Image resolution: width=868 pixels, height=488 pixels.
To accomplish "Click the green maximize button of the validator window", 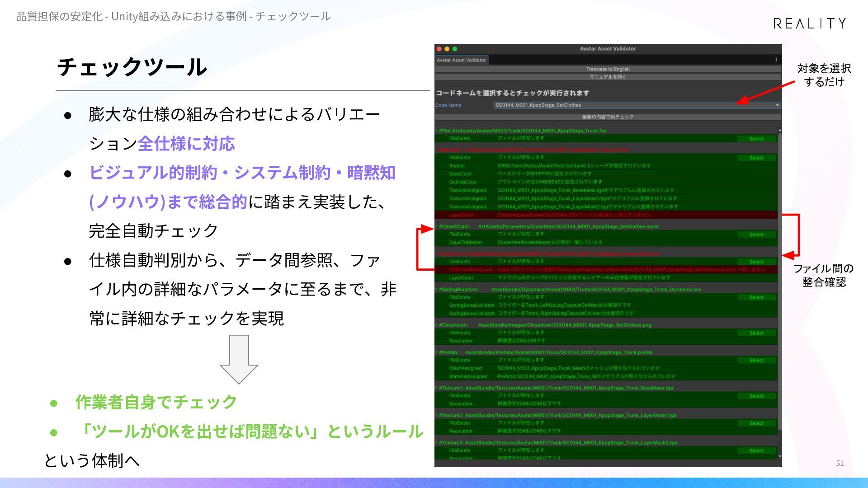I will (455, 49).
